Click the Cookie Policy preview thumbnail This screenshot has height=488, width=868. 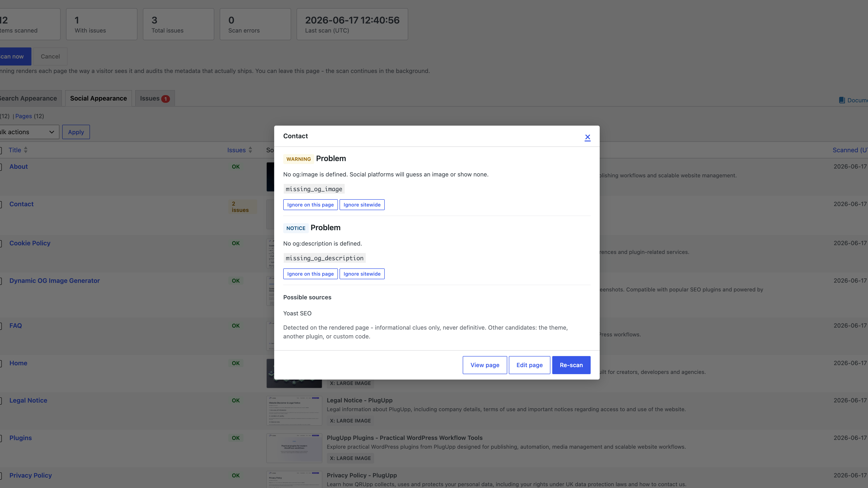[270, 253]
